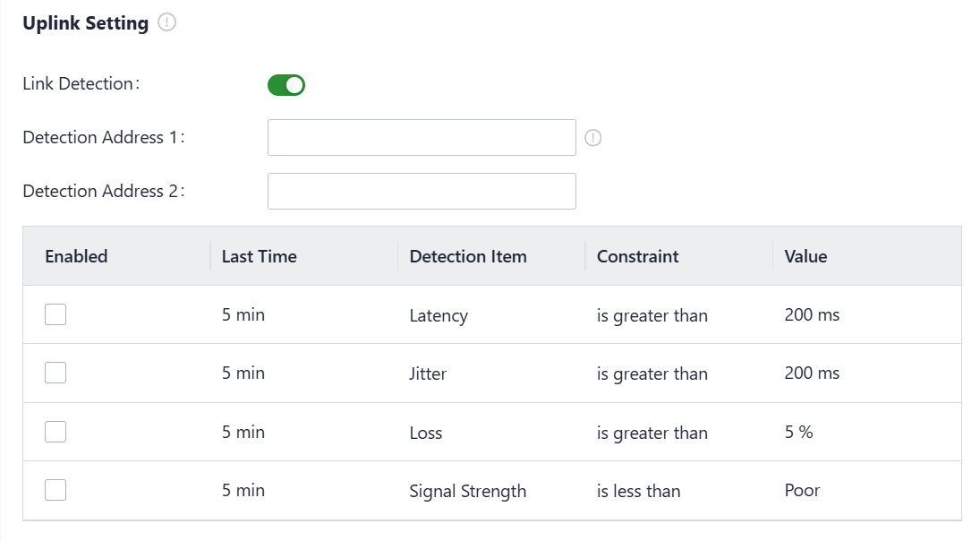
Task: Click into the Detection Address 2 field
Action: [x=422, y=192]
